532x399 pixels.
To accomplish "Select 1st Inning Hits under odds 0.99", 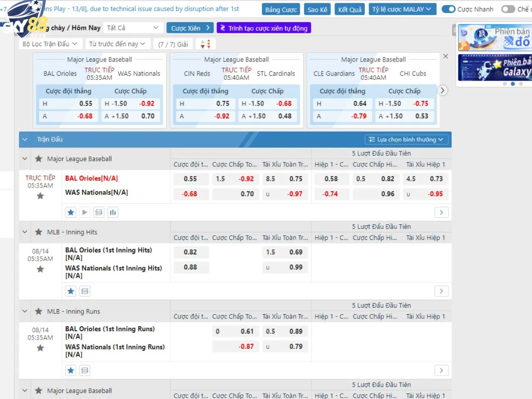I will (285, 267).
